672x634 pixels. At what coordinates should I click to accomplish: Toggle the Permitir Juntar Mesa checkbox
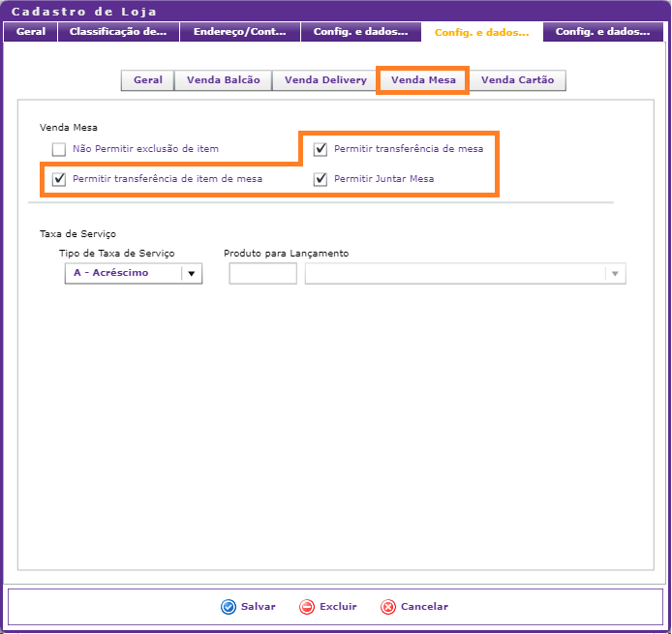coord(321,179)
